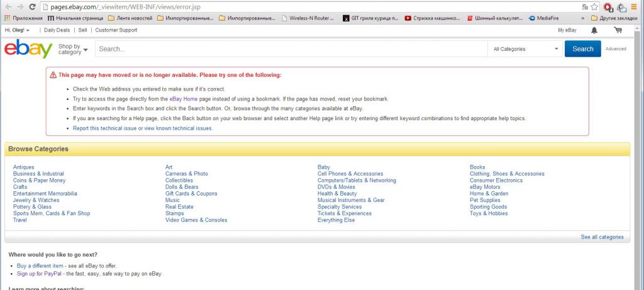
Task: Open My eBay in top menu
Action: tap(567, 30)
